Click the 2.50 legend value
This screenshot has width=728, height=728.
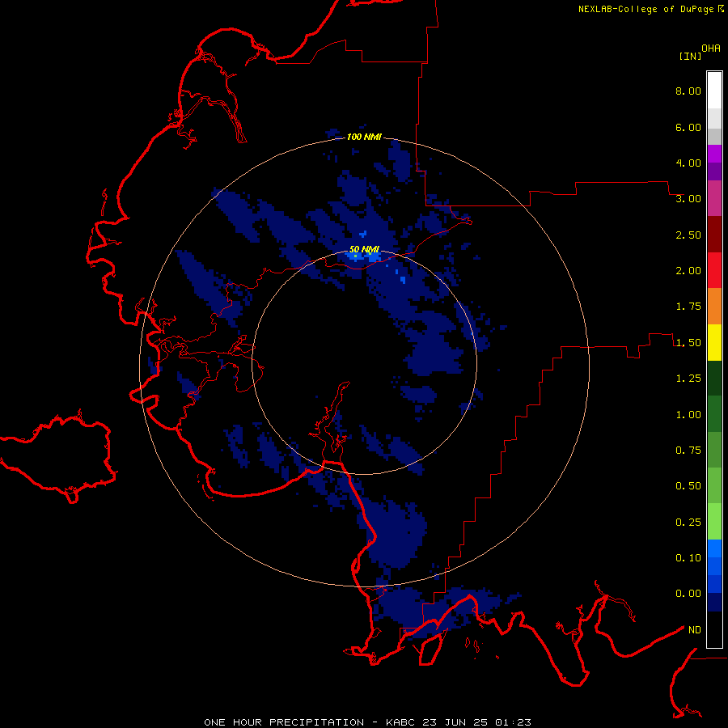click(688, 235)
